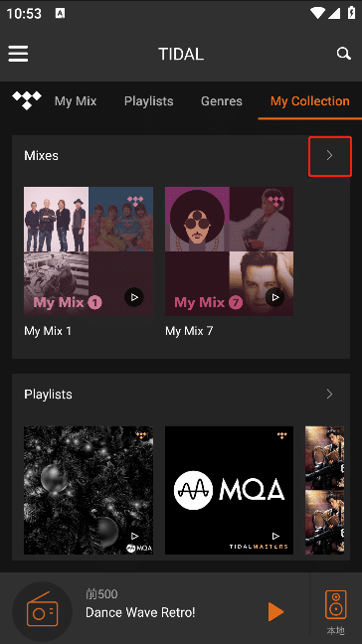The height and width of the screenshot is (644, 362).
Task: Tap the search magnifier icon
Action: click(343, 54)
